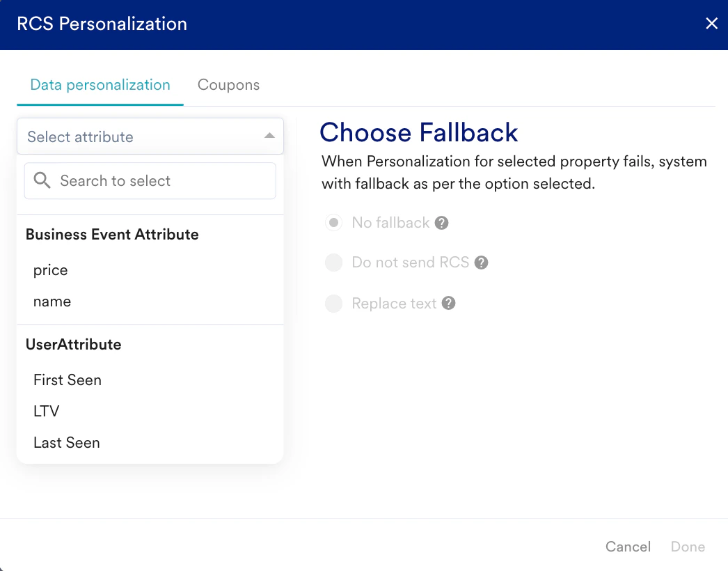Close the RCS Personalization dialog
This screenshot has height=571, width=728.
click(x=711, y=24)
